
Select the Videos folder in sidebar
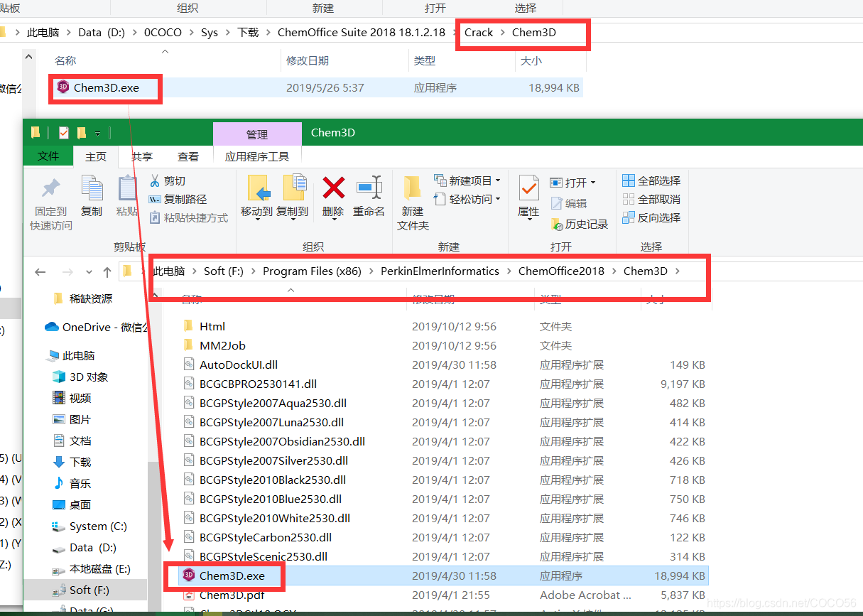(x=71, y=398)
